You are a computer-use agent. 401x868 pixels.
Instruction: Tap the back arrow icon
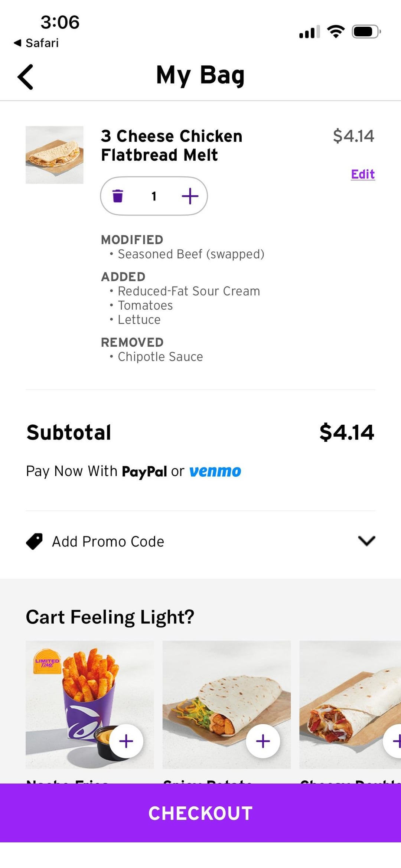(x=25, y=77)
